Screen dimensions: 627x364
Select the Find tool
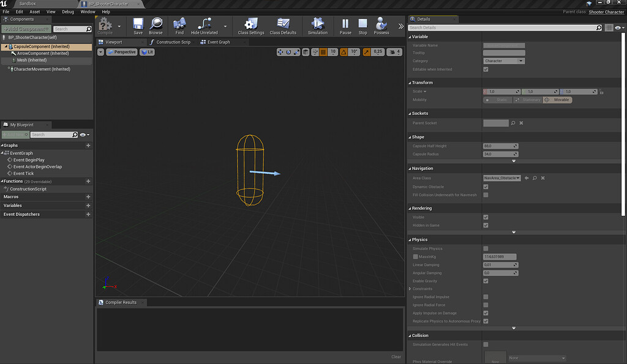click(x=178, y=24)
